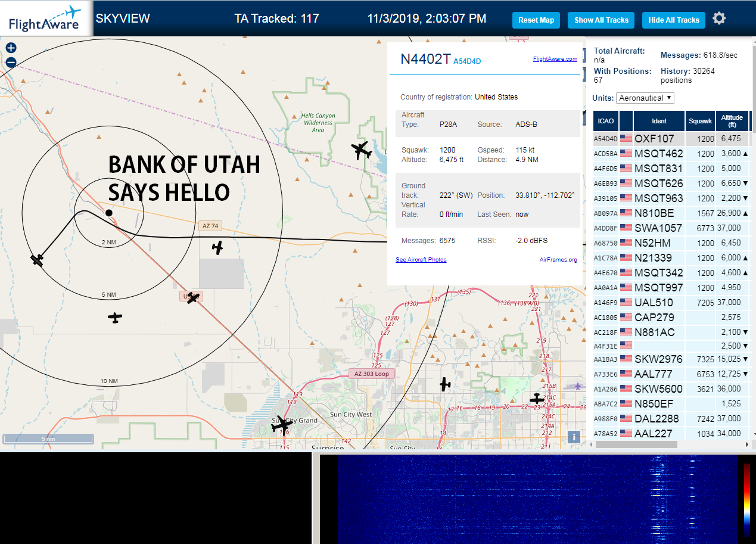Select the tracked aircraft on the black flight path
This screenshot has width=756, height=544.
(x=38, y=260)
